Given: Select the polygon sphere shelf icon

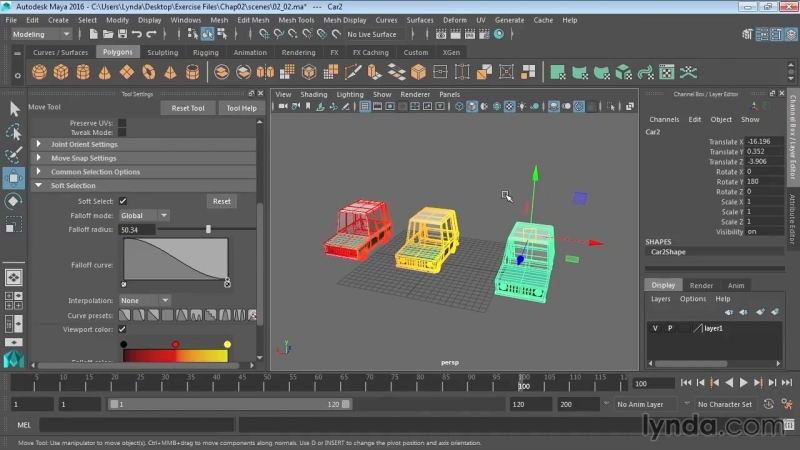Looking at the screenshot, I should click(40, 72).
